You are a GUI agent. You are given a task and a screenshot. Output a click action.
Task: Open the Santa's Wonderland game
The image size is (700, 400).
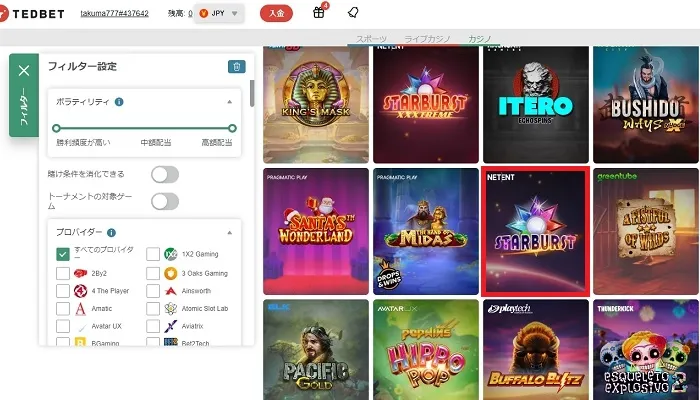click(316, 231)
